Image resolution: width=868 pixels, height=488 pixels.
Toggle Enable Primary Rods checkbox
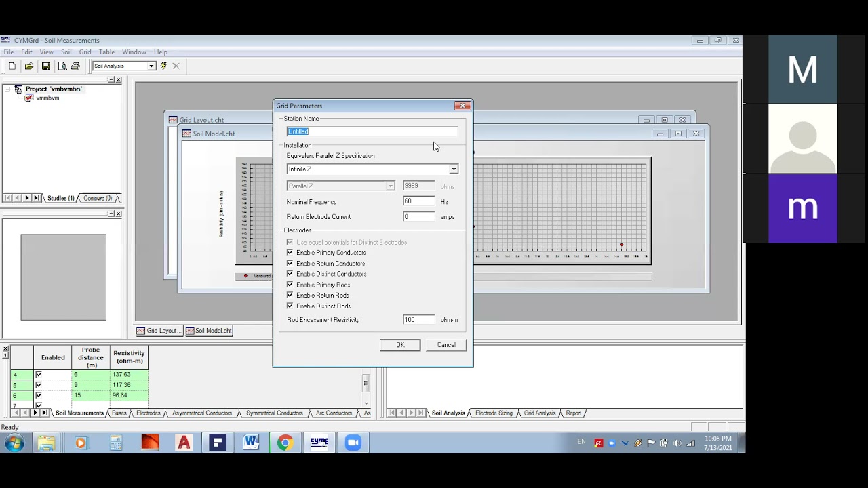(290, 285)
